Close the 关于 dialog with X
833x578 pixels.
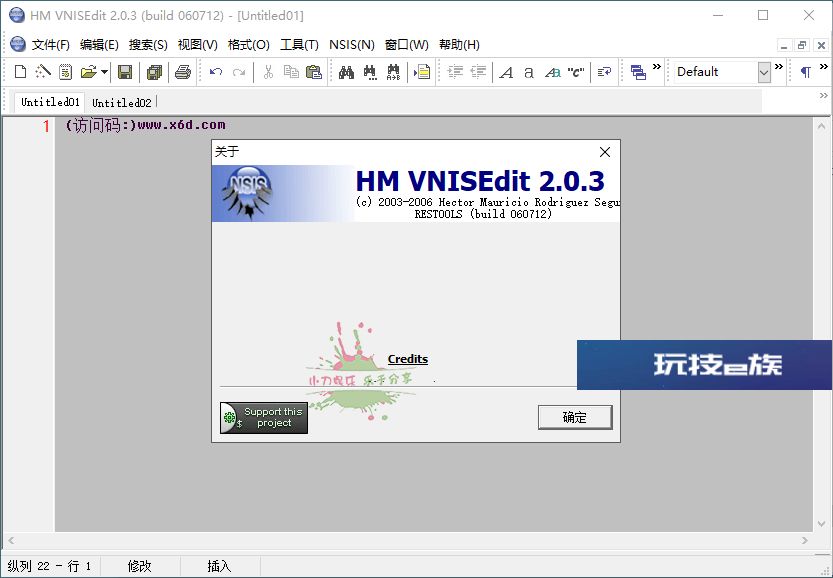[x=605, y=152]
